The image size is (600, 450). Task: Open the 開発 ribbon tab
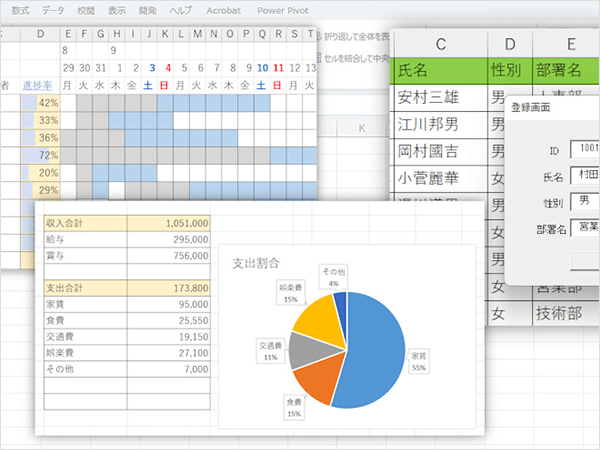[148, 11]
